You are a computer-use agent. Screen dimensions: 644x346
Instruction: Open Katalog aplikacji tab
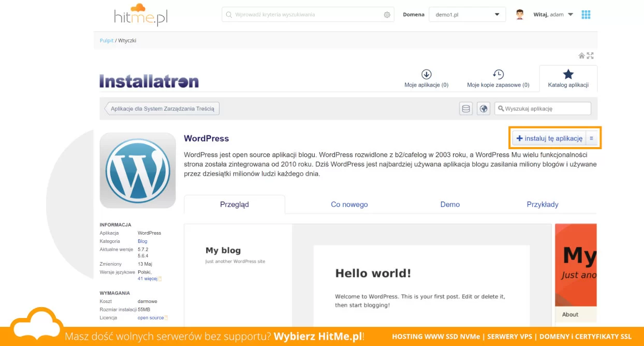click(x=568, y=79)
